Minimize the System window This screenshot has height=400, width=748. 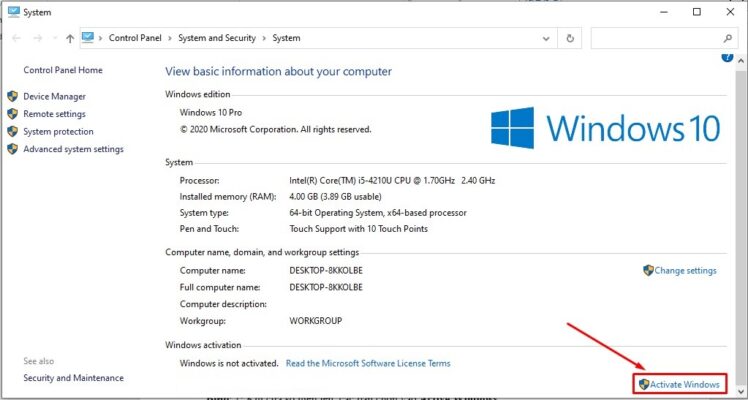pos(663,12)
